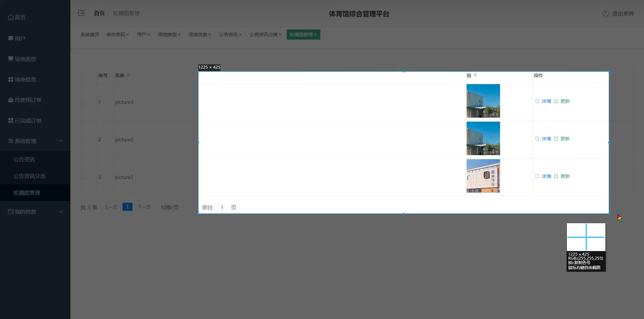Close the 公告资讯 tab
Screen dimensions: 644x319
pos(240,35)
